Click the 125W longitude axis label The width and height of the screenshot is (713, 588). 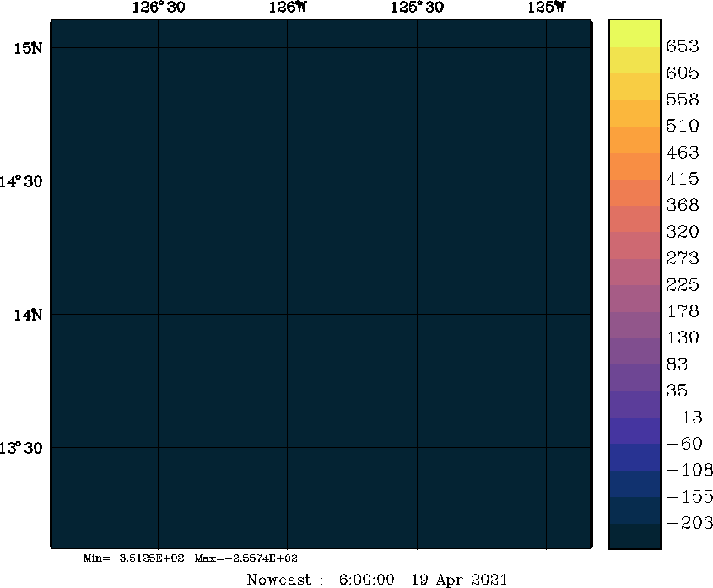(546, 8)
